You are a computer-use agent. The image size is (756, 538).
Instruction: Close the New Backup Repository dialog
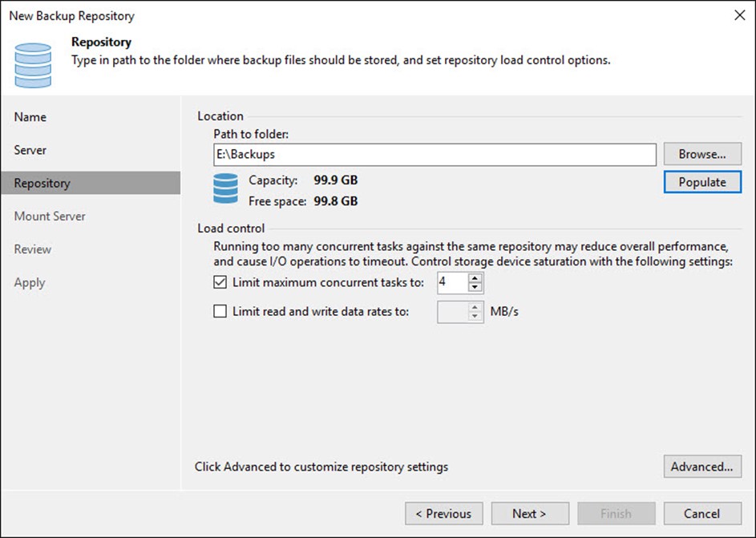point(738,15)
